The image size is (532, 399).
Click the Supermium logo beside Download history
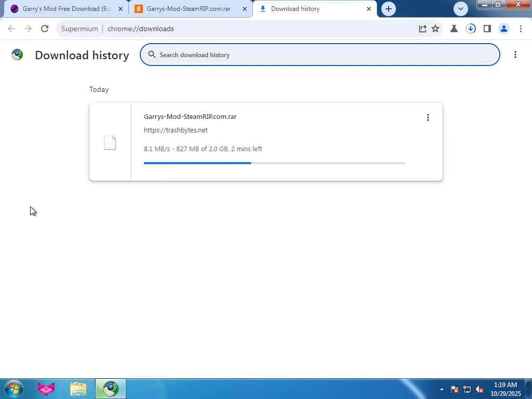[x=17, y=55]
